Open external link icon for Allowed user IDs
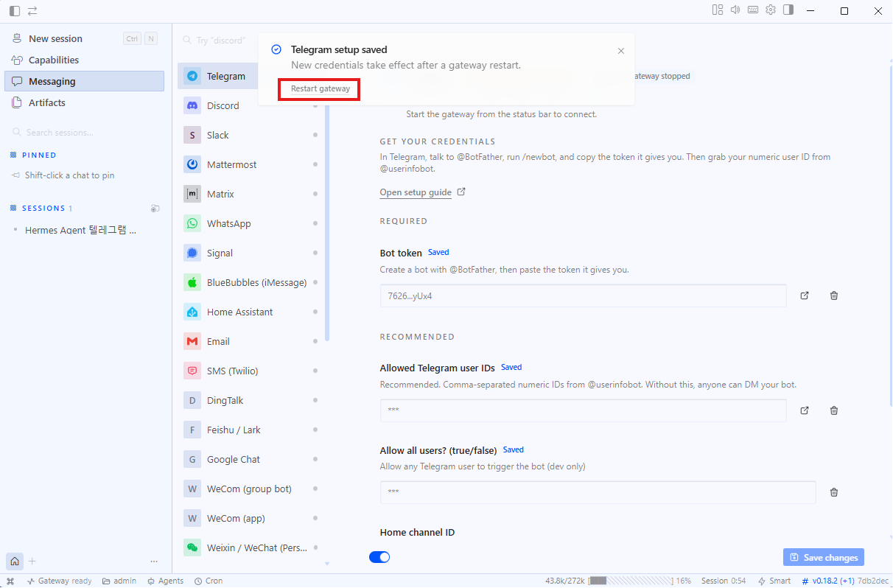Screen dimensions: 893x588 tap(805, 410)
